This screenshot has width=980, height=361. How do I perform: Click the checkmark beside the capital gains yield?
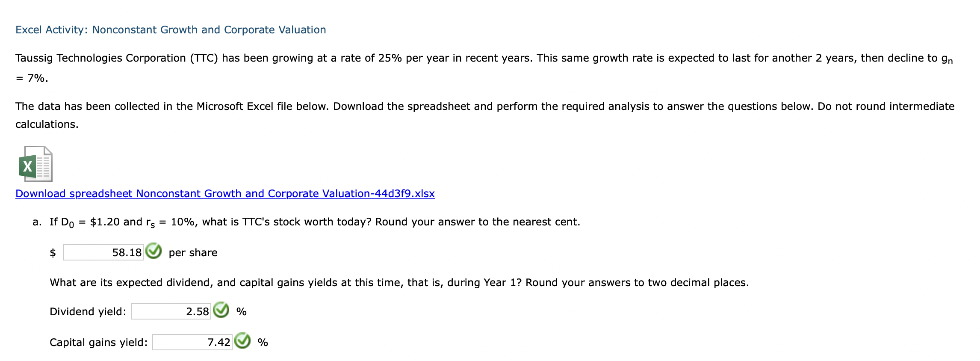[x=242, y=342]
